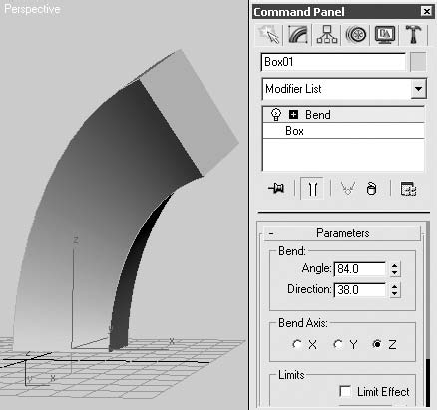Open the Utilities hammer tab
Image resolution: width=437 pixels, height=410 pixels.
(413, 34)
